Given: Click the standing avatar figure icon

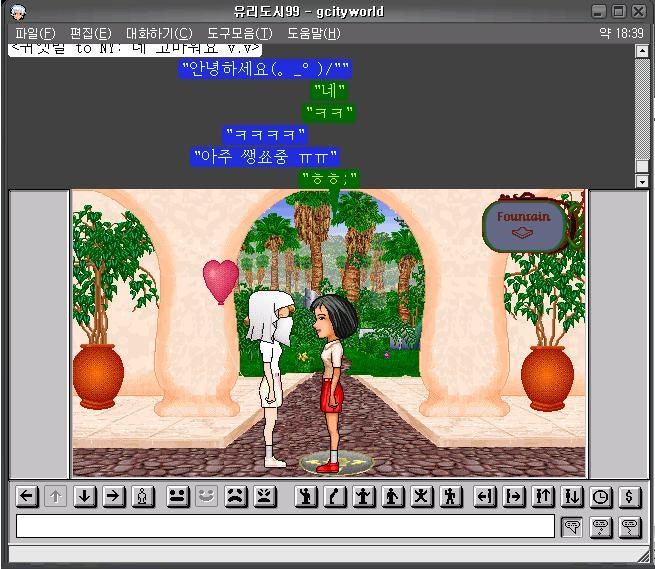Looking at the screenshot, I should point(143,496).
